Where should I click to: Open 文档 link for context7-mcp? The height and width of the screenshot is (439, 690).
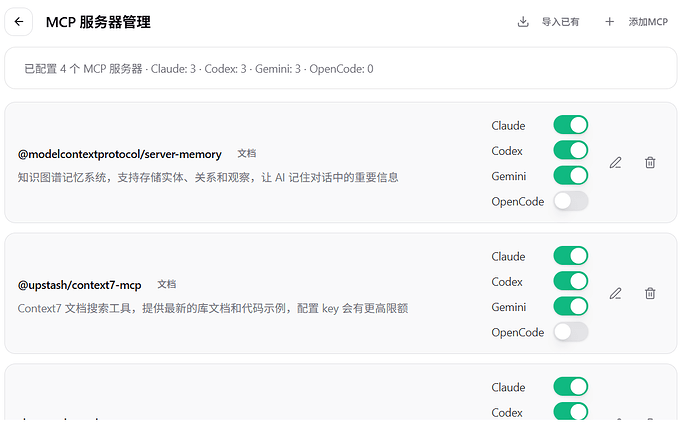167,284
